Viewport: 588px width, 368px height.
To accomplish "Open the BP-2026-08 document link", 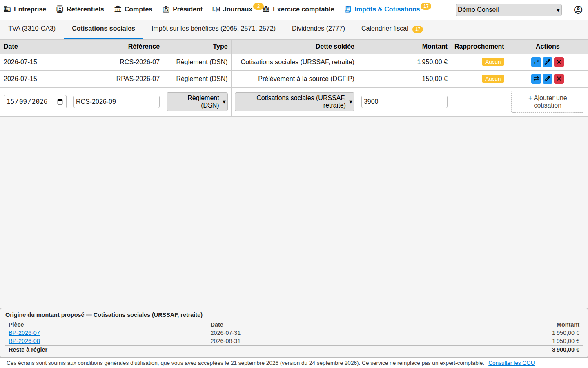I will pyautogui.click(x=24, y=341).
